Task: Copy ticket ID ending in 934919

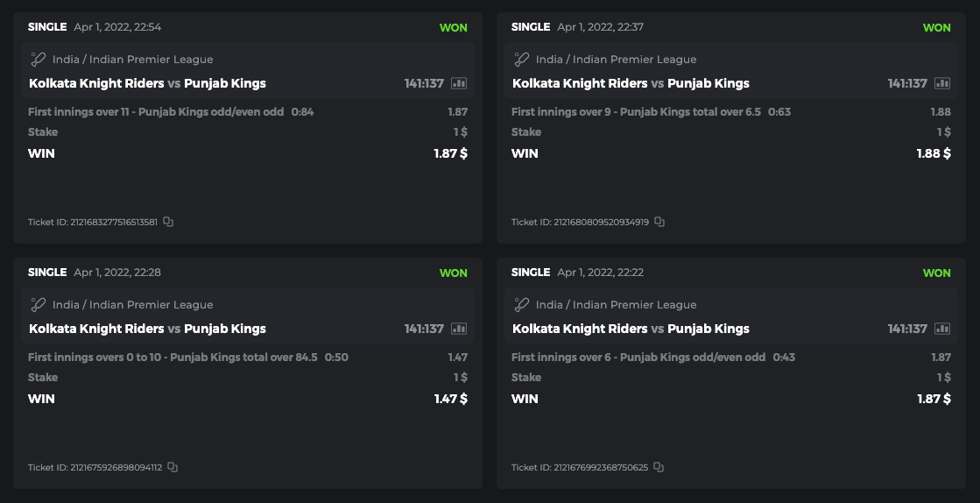Action: pos(659,222)
